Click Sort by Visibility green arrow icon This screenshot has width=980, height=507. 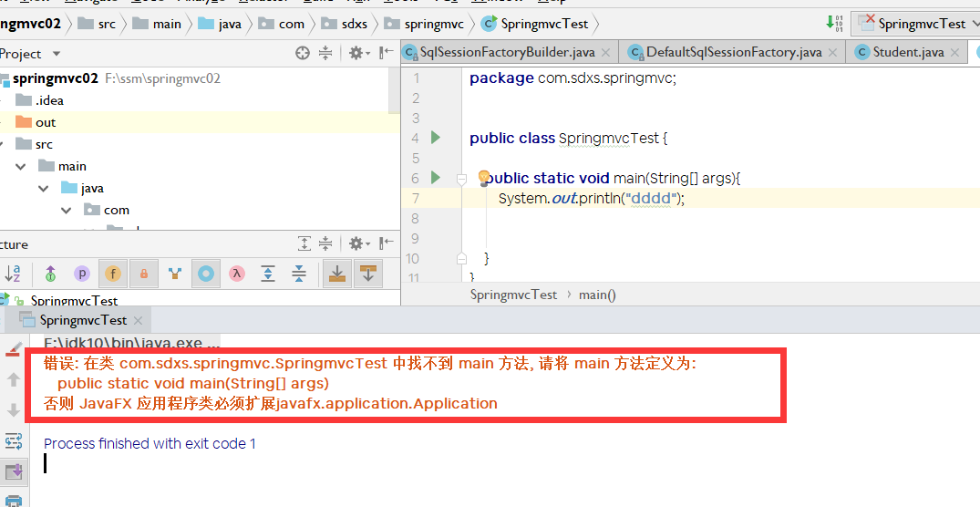(51, 274)
